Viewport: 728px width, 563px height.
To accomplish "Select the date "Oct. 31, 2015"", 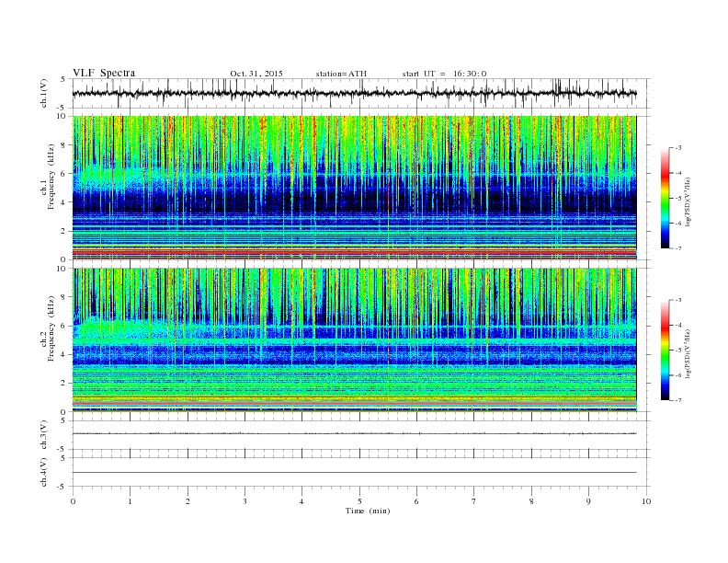I will tap(256, 74).
